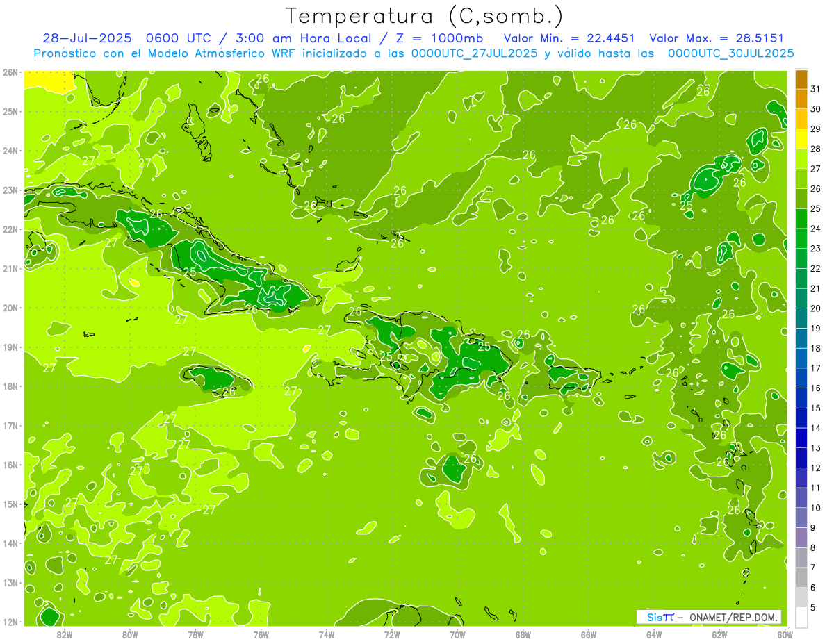
Task: Click longitude axis label 64W
Action: point(654,634)
